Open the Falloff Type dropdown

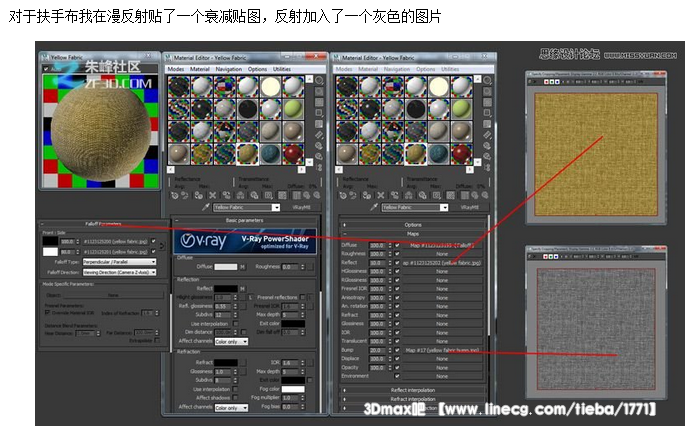119,262
